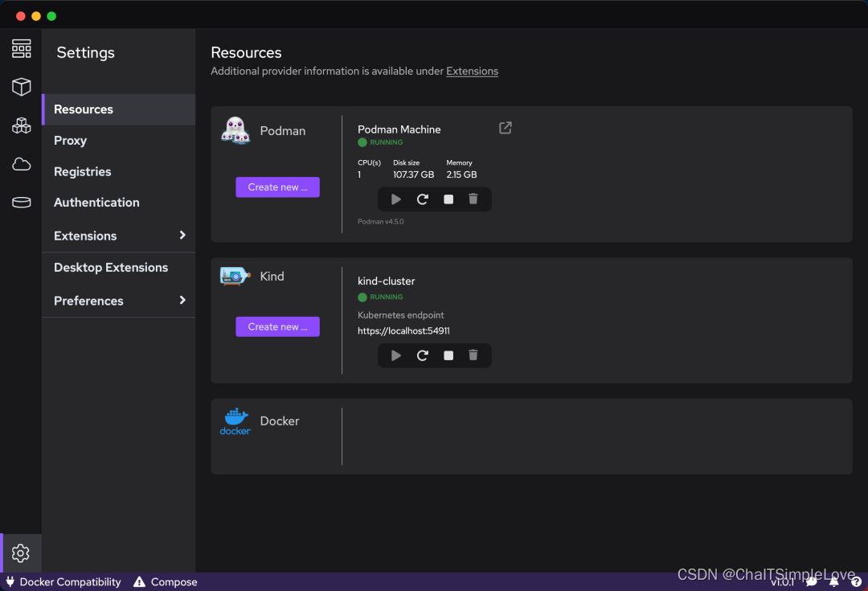Click the Podman v4.5.0 version text

tap(381, 222)
